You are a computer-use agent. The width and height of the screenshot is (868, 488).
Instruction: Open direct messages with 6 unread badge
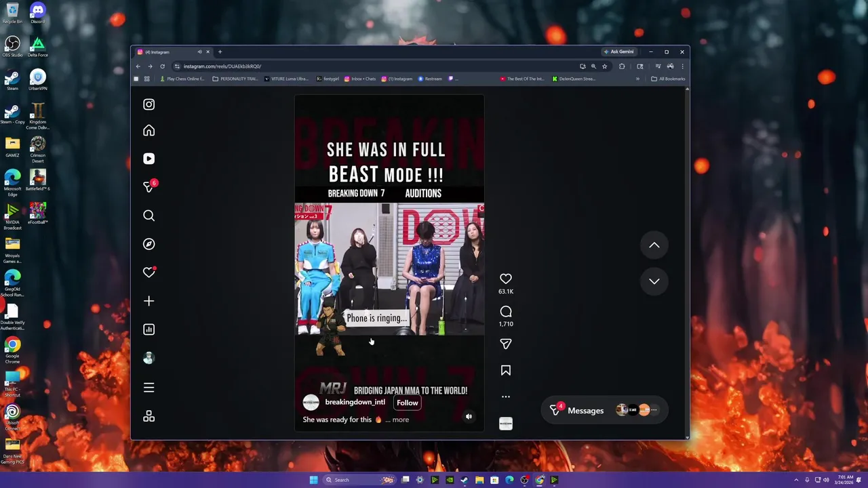point(149,187)
